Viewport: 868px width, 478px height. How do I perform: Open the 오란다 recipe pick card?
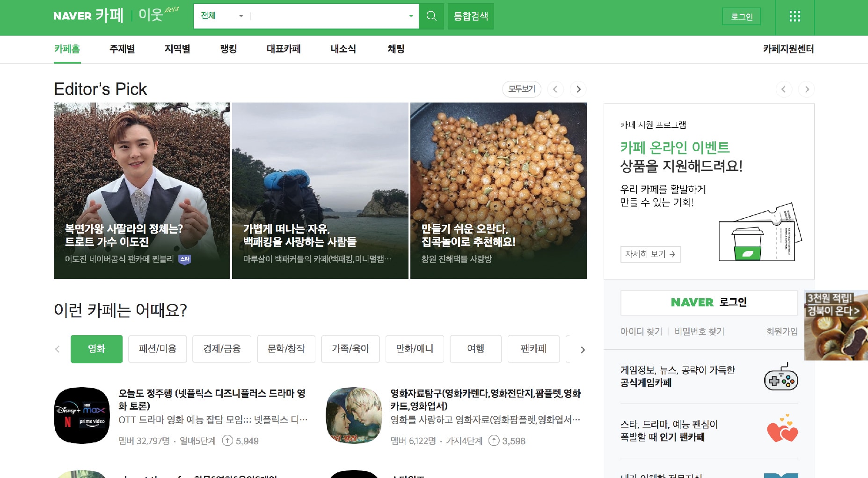coord(498,191)
